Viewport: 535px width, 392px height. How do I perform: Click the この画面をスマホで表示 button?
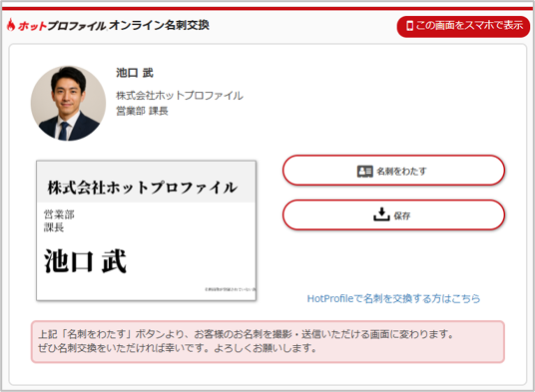(x=463, y=26)
